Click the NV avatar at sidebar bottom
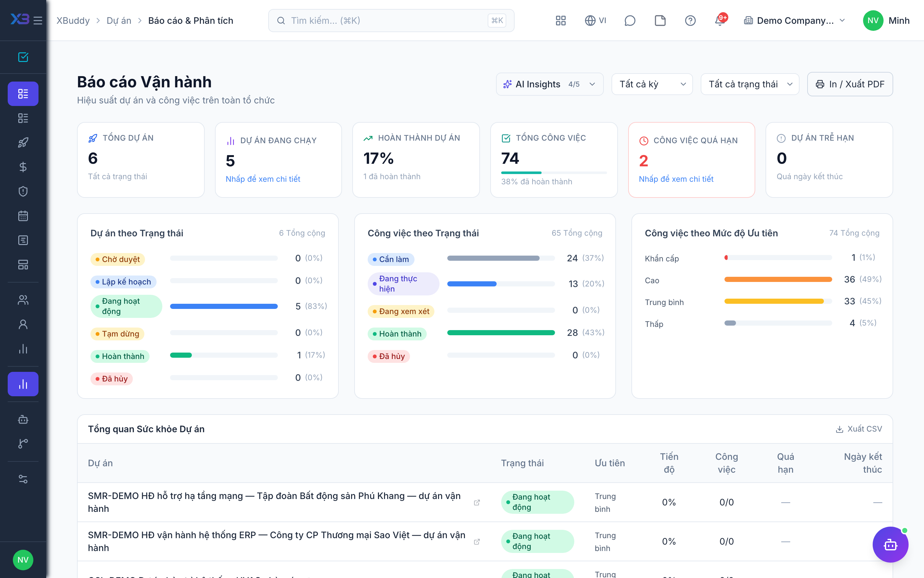The width and height of the screenshot is (924, 578). pyautogui.click(x=23, y=560)
